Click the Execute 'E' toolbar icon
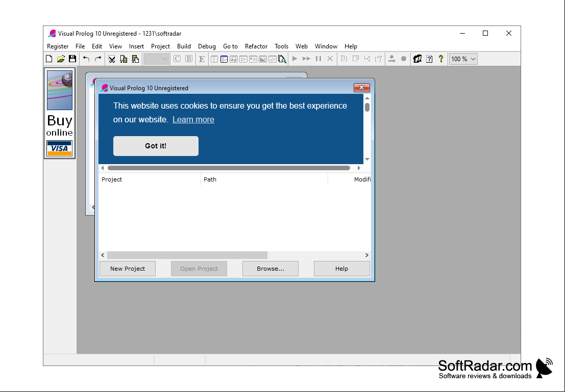The image size is (565, 392). [202, 59]
